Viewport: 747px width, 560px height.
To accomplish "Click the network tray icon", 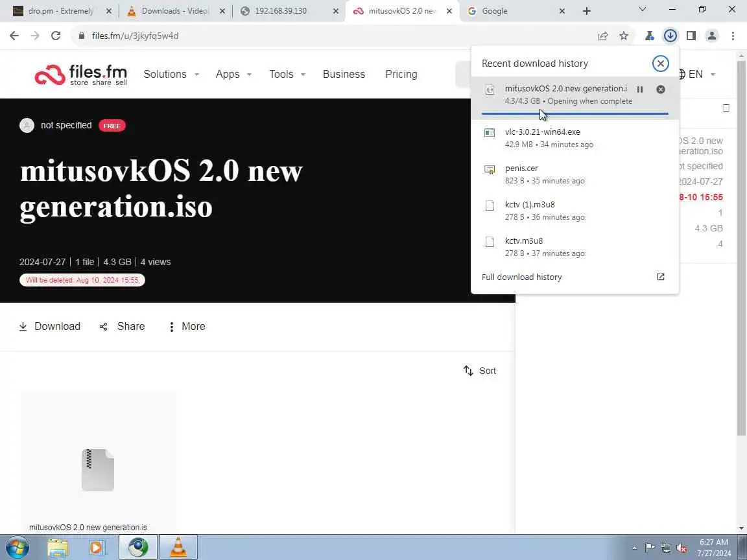I will click(666, 548).
